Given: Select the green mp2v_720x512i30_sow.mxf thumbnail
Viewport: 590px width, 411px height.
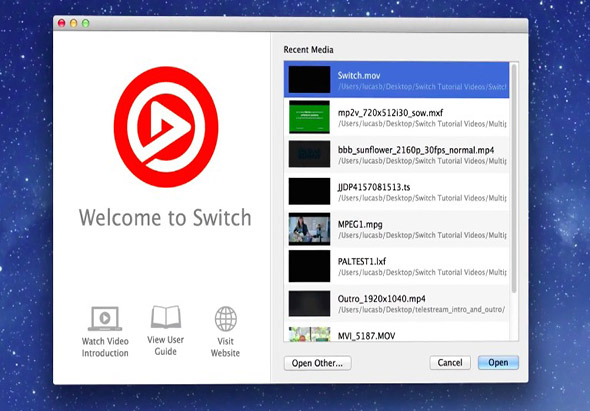Looking at the screenshot, I should (309, 117).
